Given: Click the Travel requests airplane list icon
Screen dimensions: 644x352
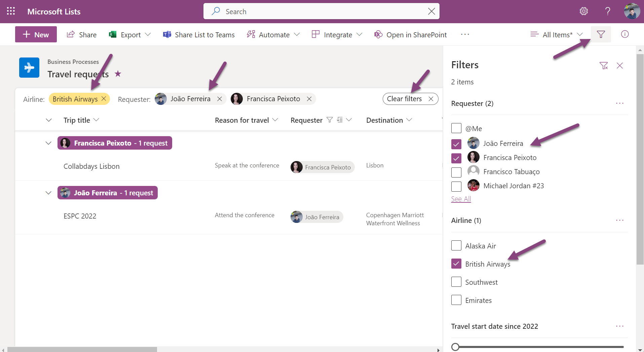Looking at the screenshot, I should tap(29, 68).
